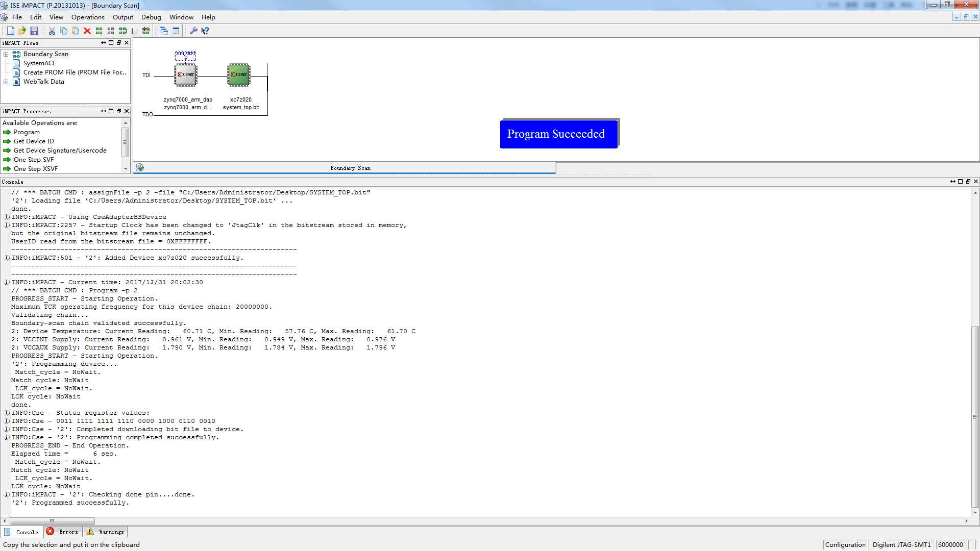This screenshot has width=980, height=551.
Task: Select the green xc7z020 chip icon
Action: click(x=239, y=75)
